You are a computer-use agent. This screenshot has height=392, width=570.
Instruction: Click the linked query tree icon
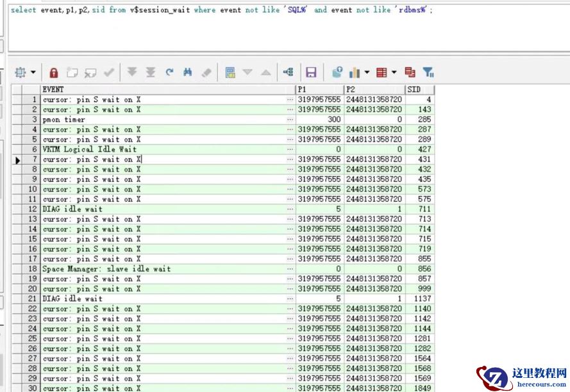[x=289, y=72]
